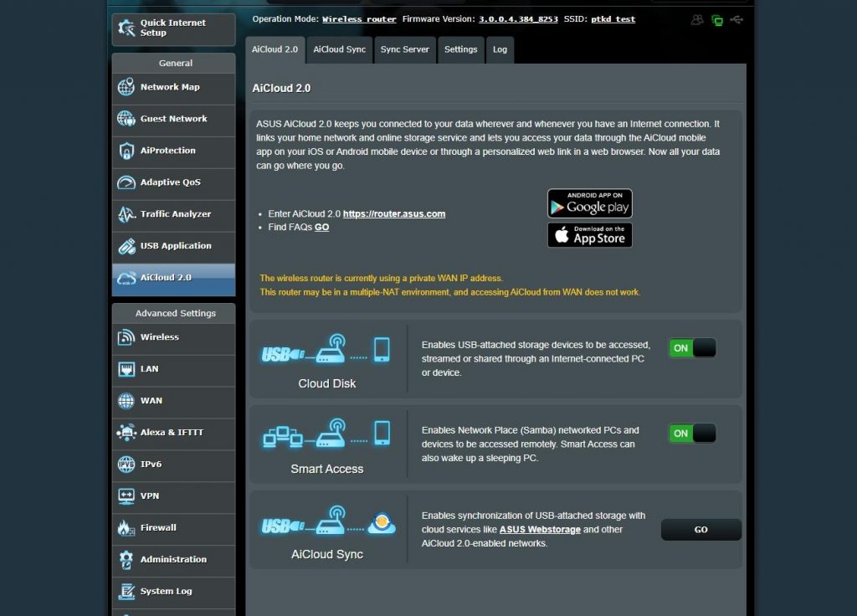Click the Wireless signal icon

click(x=126, y=337)
